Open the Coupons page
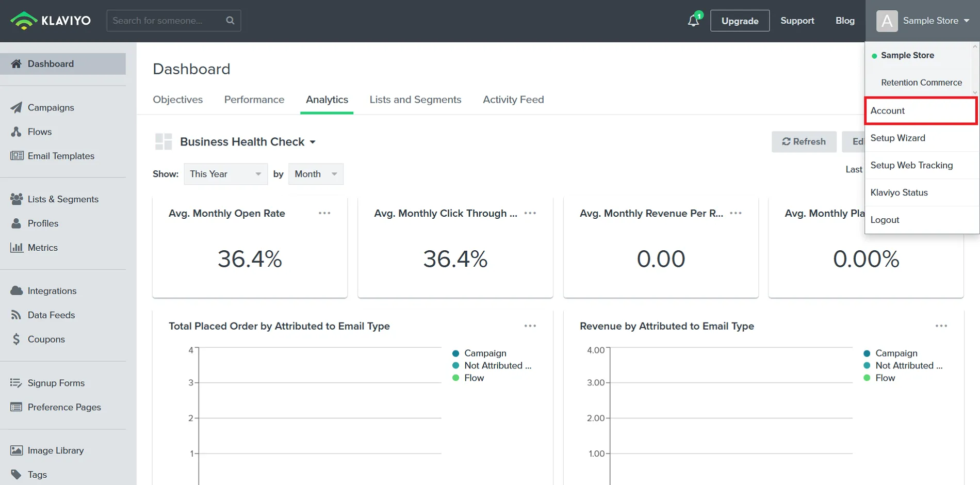 46,339
